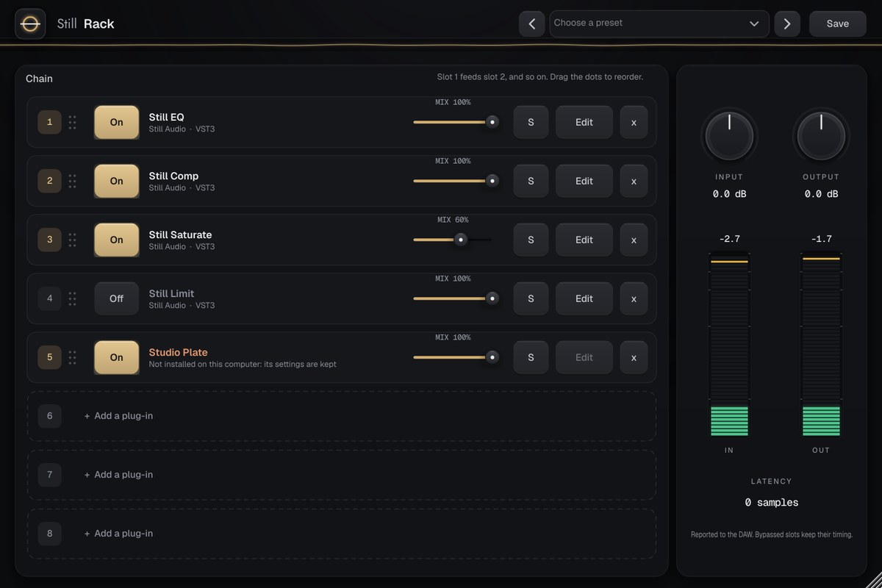The image size is (882, 588).
Task: Turn off the Still Comp slot
Action: (x=116, y=181)
